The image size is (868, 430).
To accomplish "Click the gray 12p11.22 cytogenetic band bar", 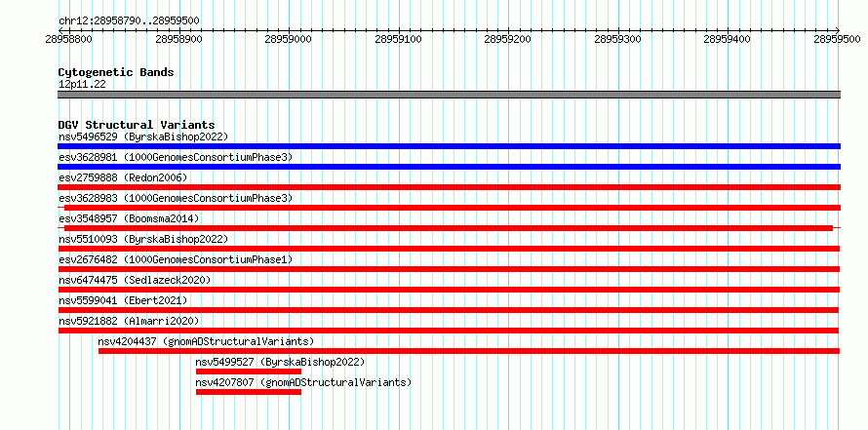I will tap(449, 95).
